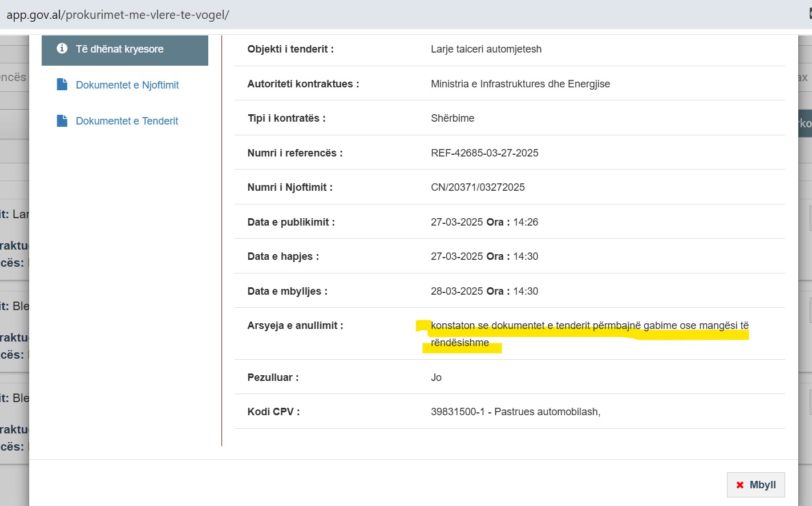Screen dimensions: 812x506
Task: Click the contract type value Shërbime
Action: coord(453,118)
